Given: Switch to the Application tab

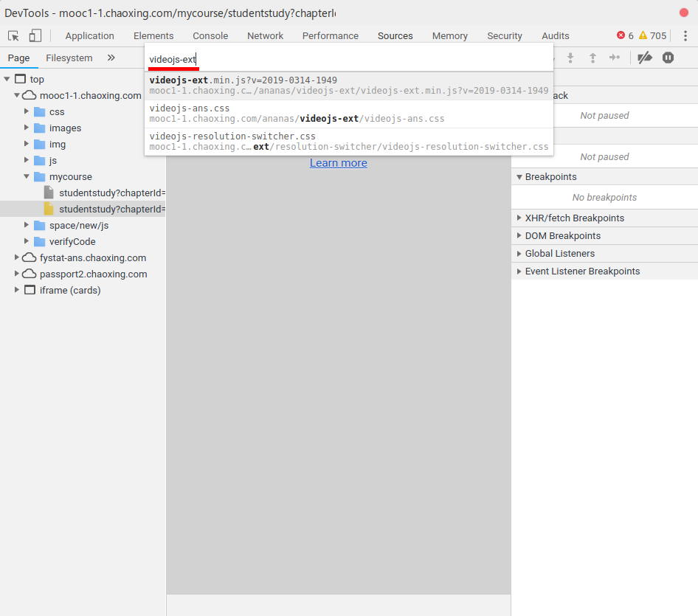Looking at the screenshot, I should pyautogui.click(x=89, y=35).
